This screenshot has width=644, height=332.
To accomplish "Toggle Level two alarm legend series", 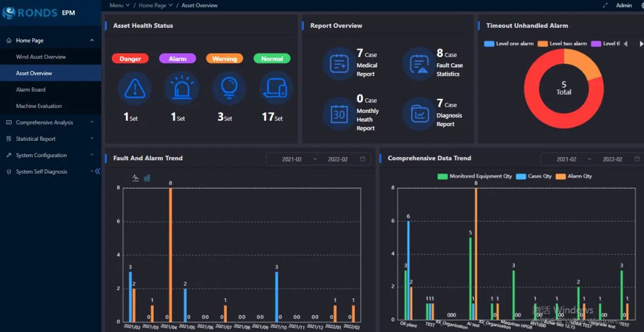I will (x=562, y=44).
